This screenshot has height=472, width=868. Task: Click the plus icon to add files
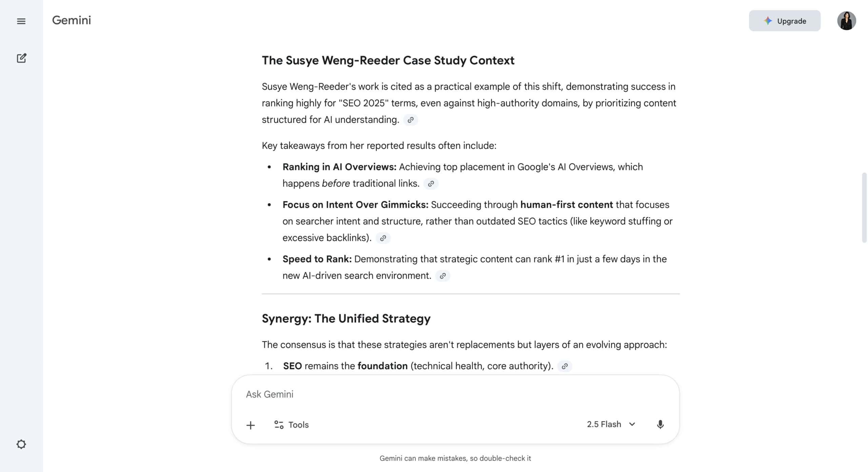click(x=251, y=425)
